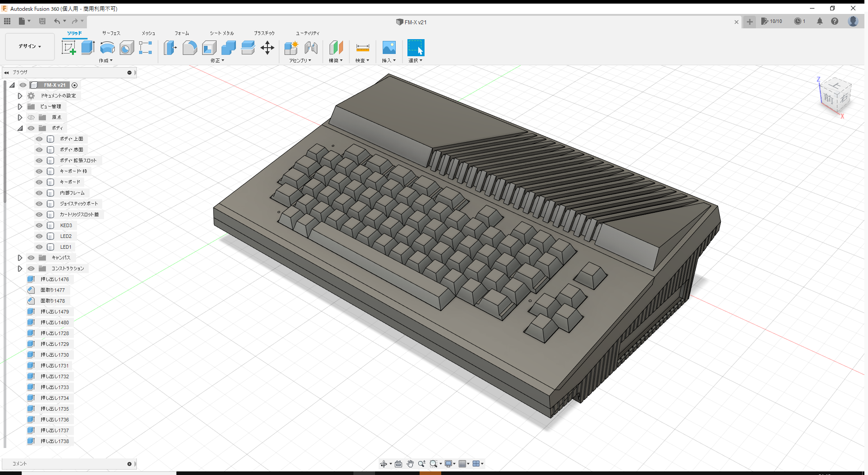Hide the LED1 body
This screenshot has width=868, height=475.
click(39, 246)
